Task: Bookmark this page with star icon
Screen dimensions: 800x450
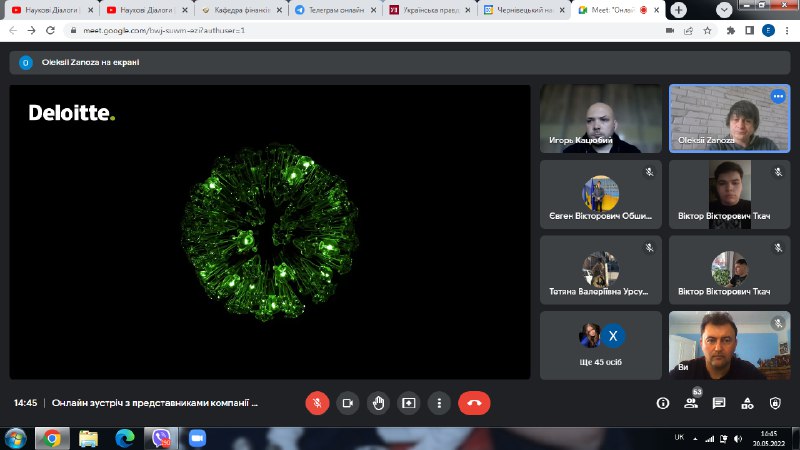Action: pyautogui.click(x=707, y=31)
